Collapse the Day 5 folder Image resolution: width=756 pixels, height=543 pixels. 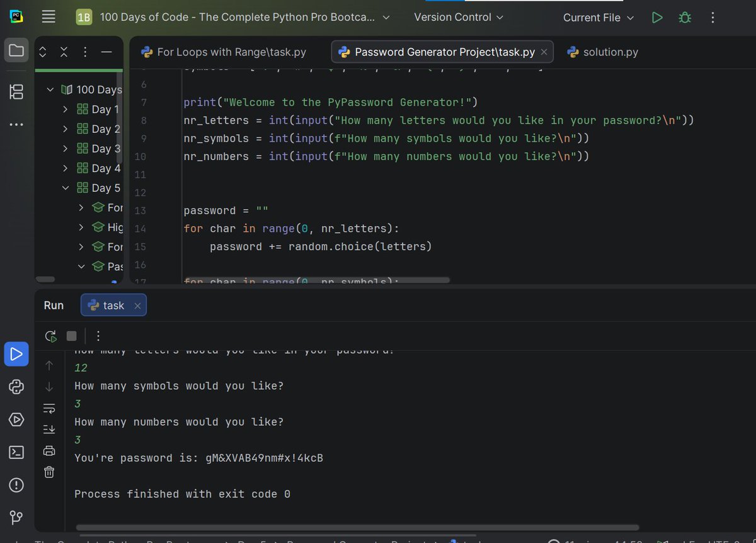pyautogui.click(x=65, y=188)
